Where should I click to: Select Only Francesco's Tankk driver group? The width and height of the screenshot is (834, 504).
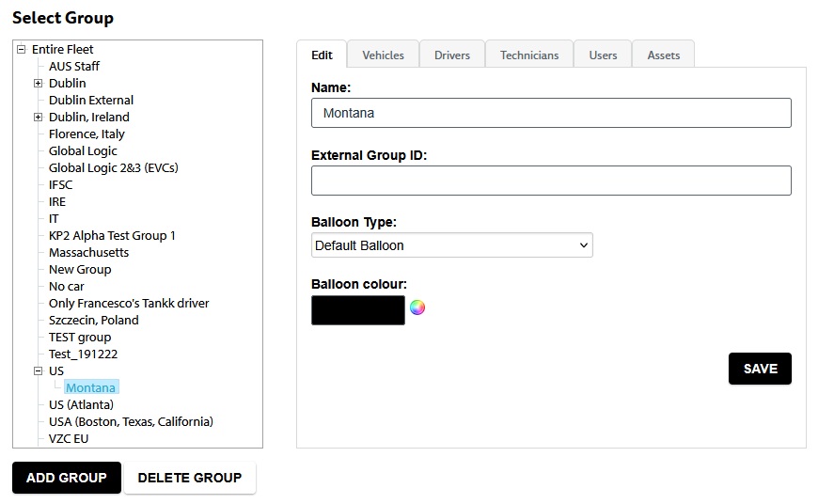click(x=129, y=304)
